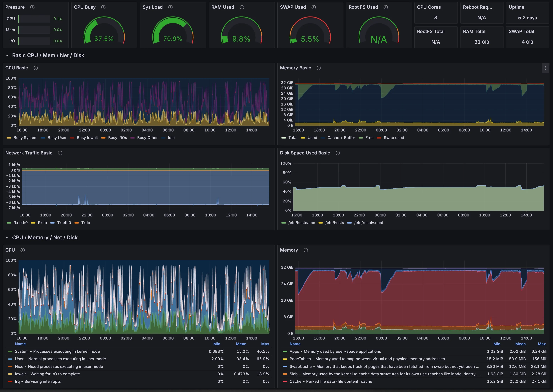The height and width of the screenshot is (392, 553).
Task: Click info icon on the CPU Busy gauge
Action: [x=103, y=7]
